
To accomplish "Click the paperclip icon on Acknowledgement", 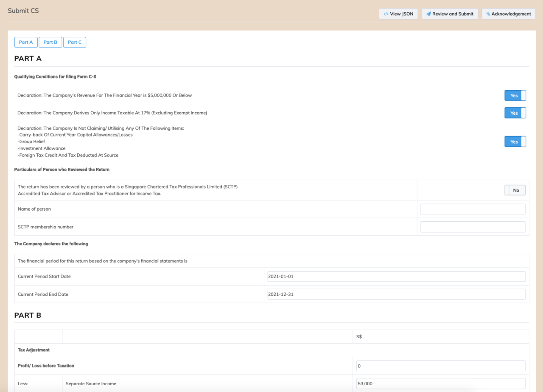I will tap(488, 14).
